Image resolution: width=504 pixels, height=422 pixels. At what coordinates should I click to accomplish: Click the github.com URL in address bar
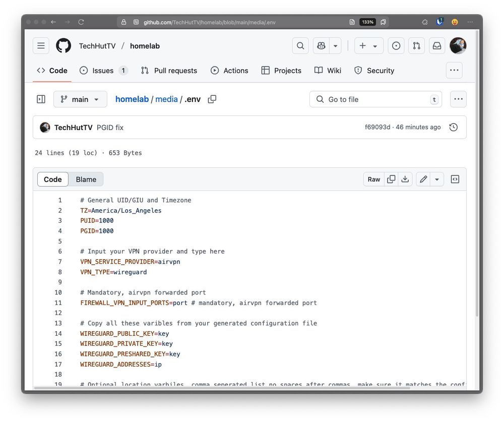click(209, 22)
